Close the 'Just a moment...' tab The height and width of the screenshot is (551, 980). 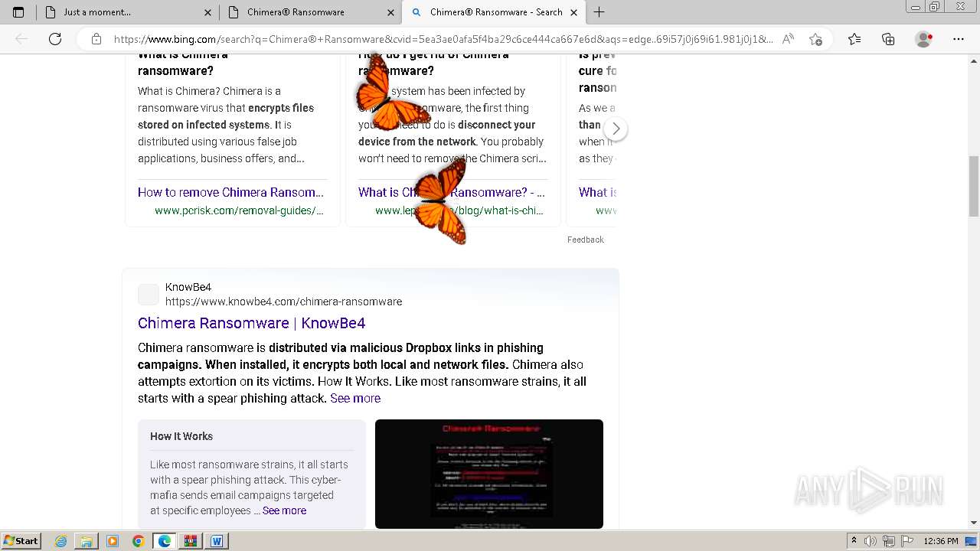click(208, 12)
